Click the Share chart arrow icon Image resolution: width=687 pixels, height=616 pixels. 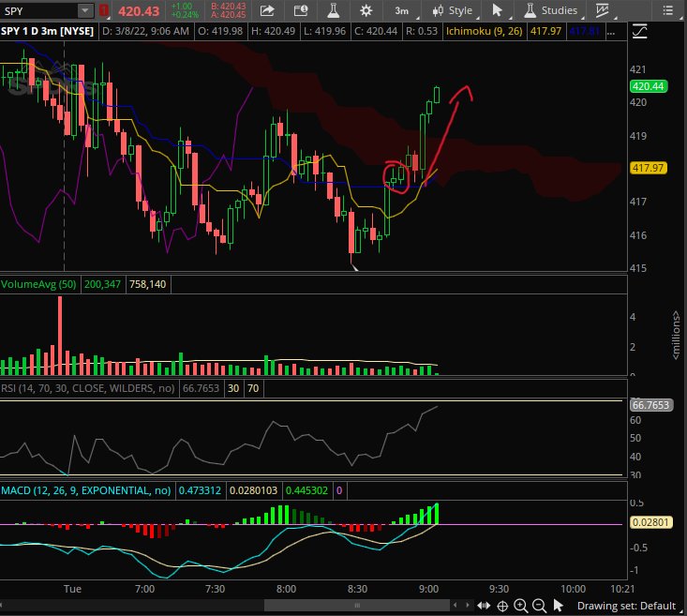pos(267,10)
